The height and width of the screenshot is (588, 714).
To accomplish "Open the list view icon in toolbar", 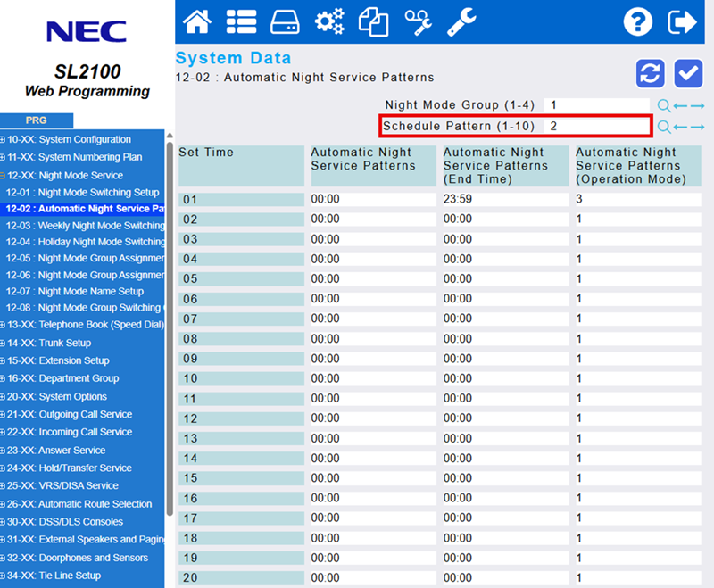I will 241,21.
